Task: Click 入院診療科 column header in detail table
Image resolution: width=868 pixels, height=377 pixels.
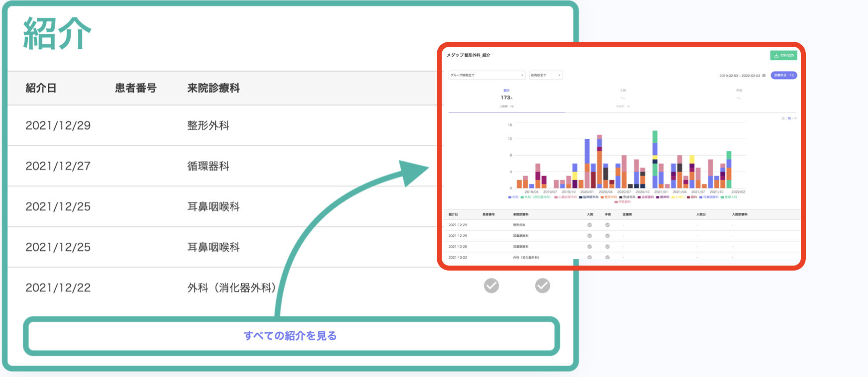Action: click(740, 214)
